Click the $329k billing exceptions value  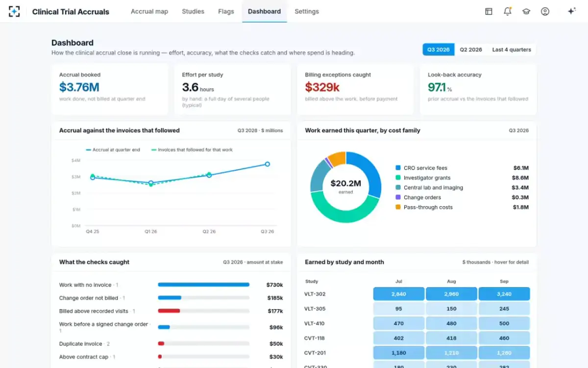322,87
